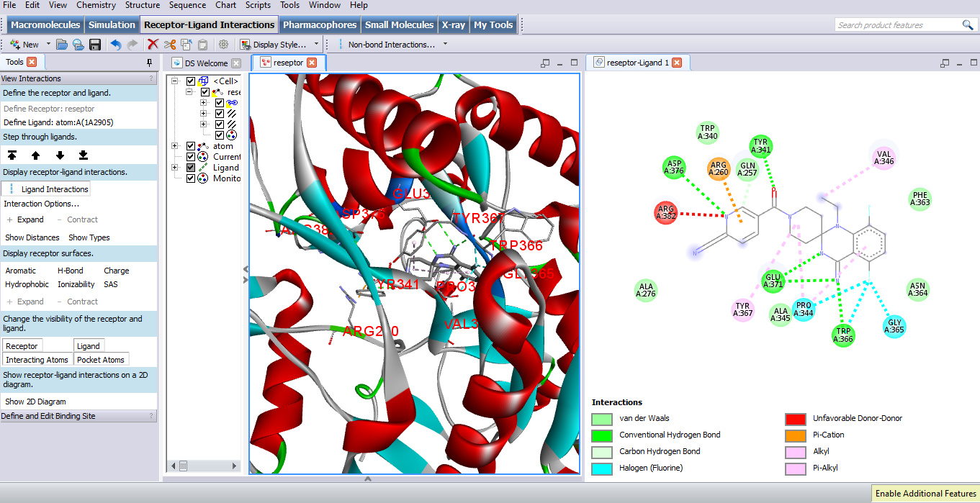Uncheck the <Cell> tree item

click(190, 81)
